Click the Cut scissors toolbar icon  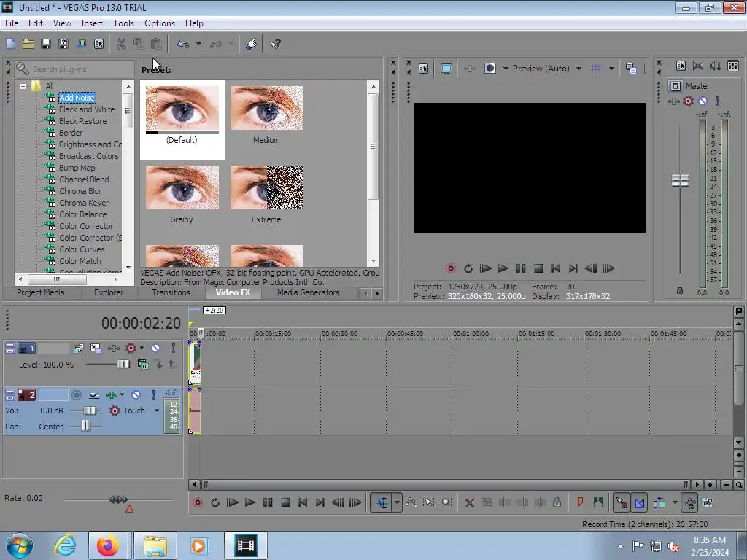121,44
